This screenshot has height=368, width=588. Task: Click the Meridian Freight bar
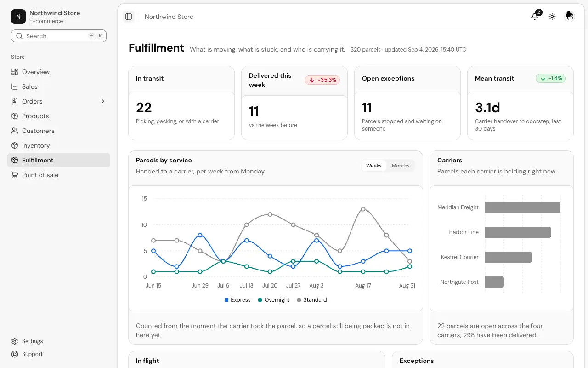(x=523, y=207)
